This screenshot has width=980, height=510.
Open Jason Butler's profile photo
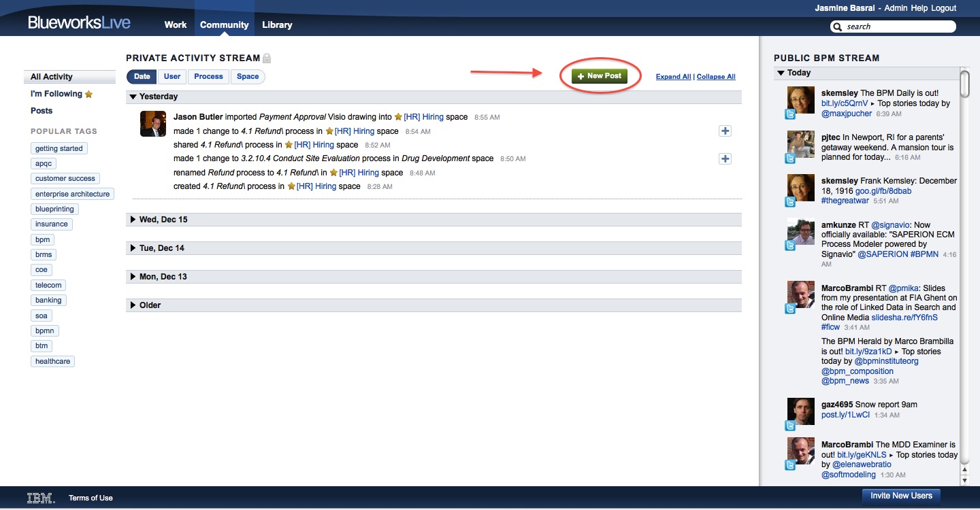[x=153, y=124]
